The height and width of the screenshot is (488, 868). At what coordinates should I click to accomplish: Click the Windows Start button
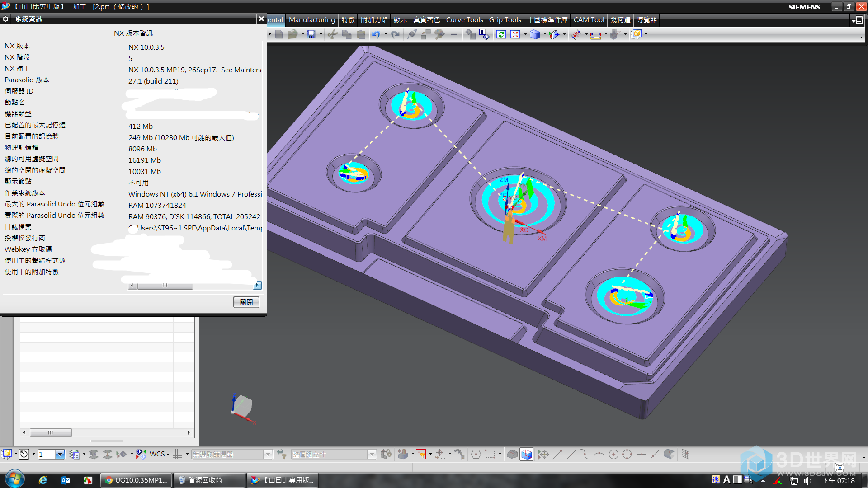14,479
